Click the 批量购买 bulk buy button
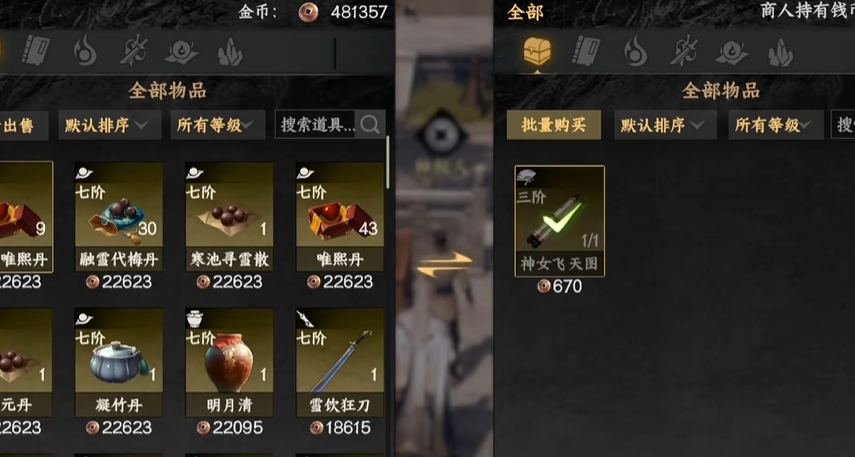 coord(553,125)
